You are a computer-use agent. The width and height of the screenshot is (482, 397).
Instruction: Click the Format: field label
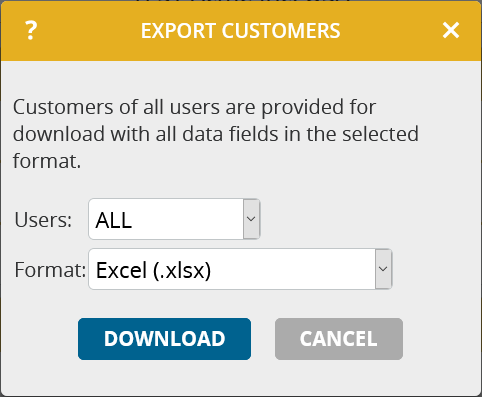tap(50, 270)
